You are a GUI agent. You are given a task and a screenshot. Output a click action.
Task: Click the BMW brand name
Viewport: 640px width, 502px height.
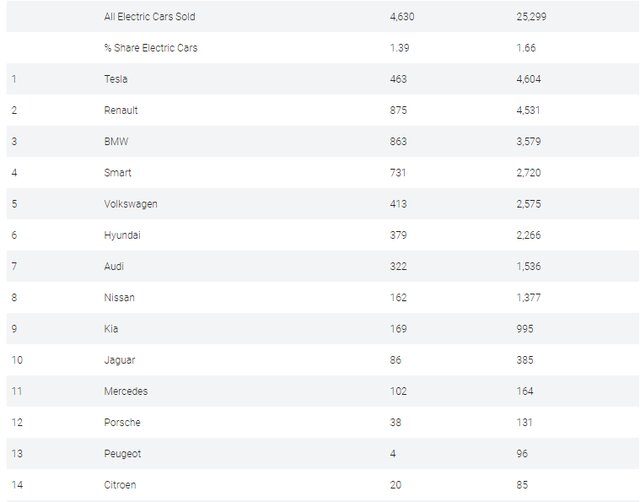pyautogui.click(x=116, y=142)
